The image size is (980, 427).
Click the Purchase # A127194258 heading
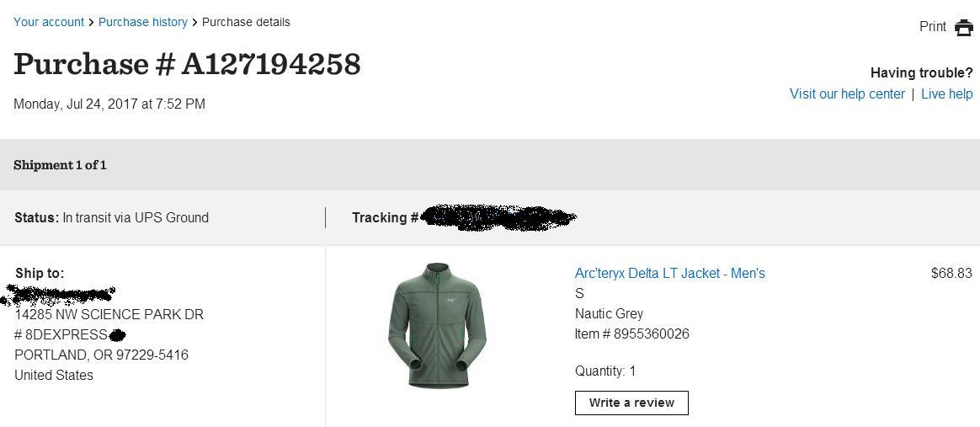pyautogui.click(x=187, y=64)
